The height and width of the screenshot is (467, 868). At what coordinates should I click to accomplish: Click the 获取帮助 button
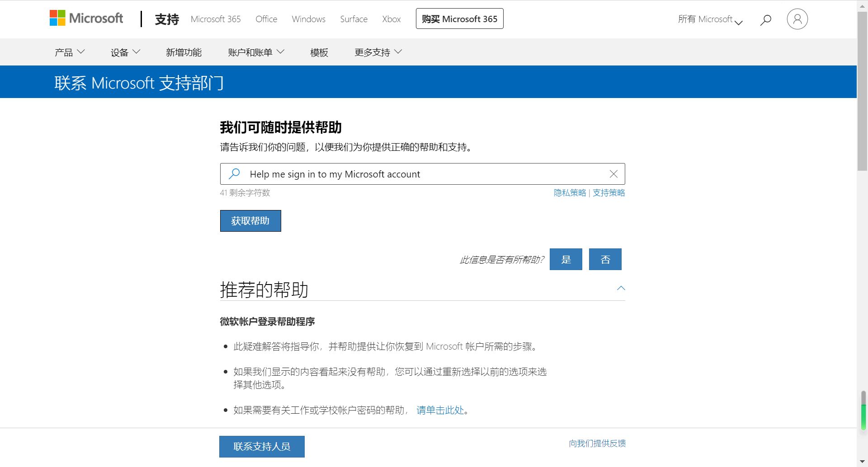[x=250, y=221]
